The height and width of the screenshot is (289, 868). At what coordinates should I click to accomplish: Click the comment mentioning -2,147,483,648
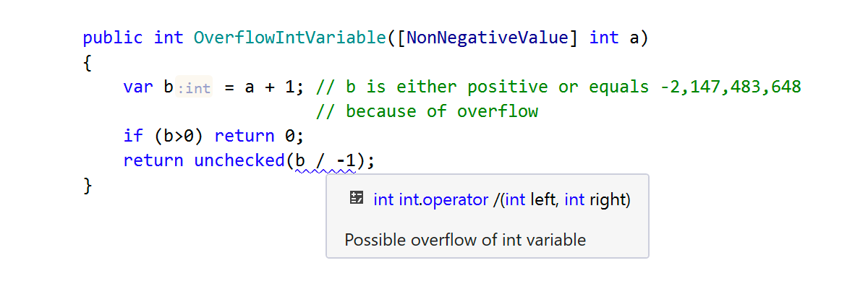coord(559,87)
